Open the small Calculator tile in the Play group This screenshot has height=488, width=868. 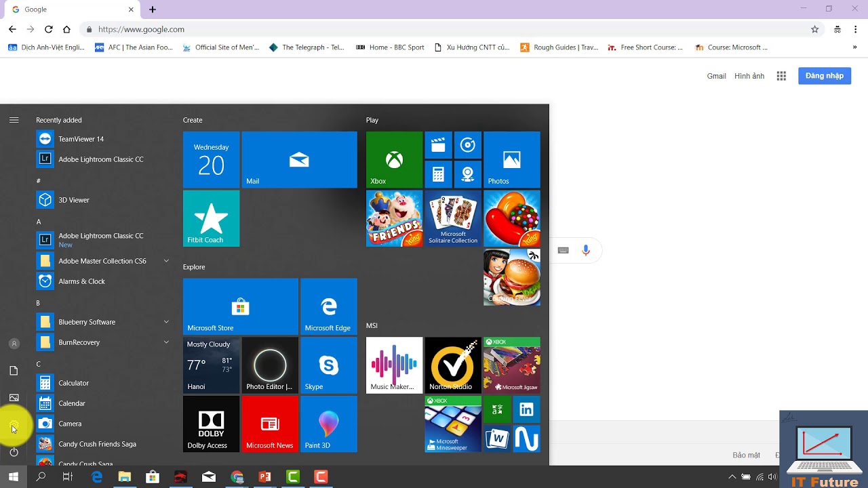point(438,174)
